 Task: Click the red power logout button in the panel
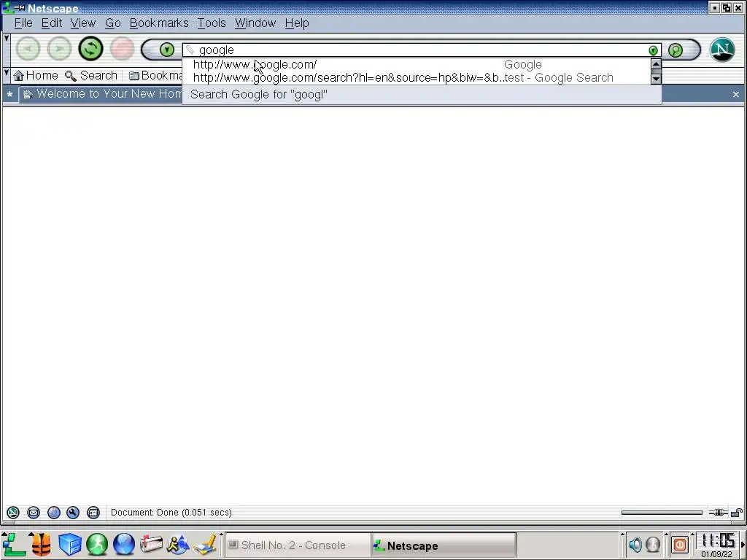click(x=679, y=544)
